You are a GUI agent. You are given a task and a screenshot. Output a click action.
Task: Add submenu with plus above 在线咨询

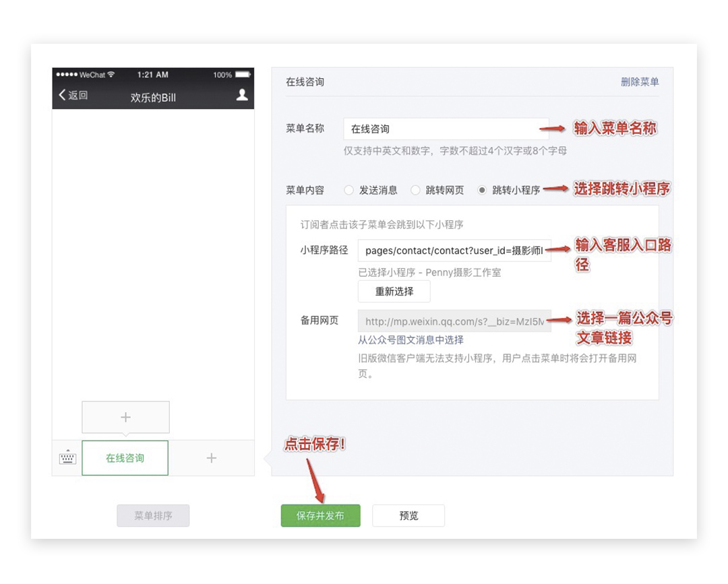[x=125, y=418]
